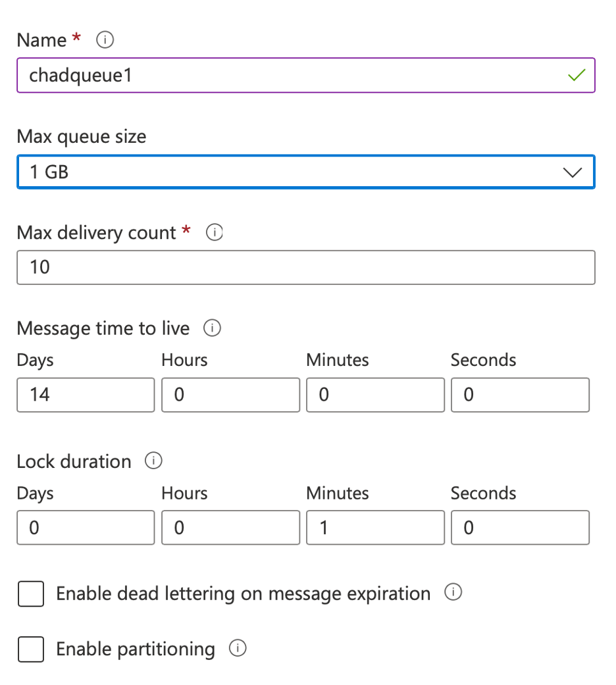This screenshot has width=616, height=685.
Task: Enable dead lettering on message expiration checkbox
Action: point(30,594)
